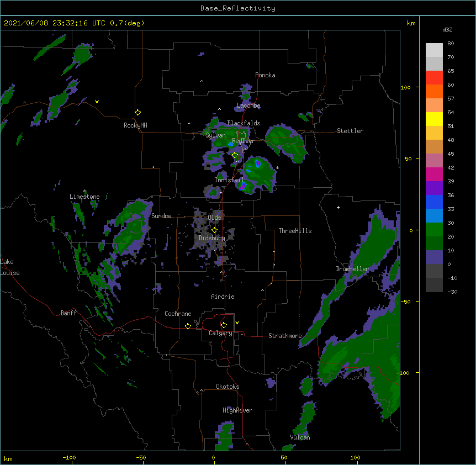
Task: Click the asterisk marker east of Innisfail storm
Action: 277,168
